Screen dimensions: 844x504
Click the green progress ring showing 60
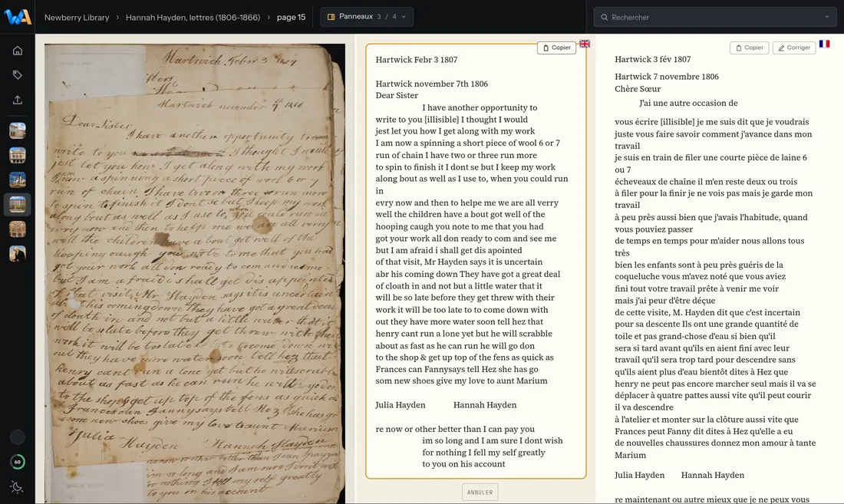(17, 462)
